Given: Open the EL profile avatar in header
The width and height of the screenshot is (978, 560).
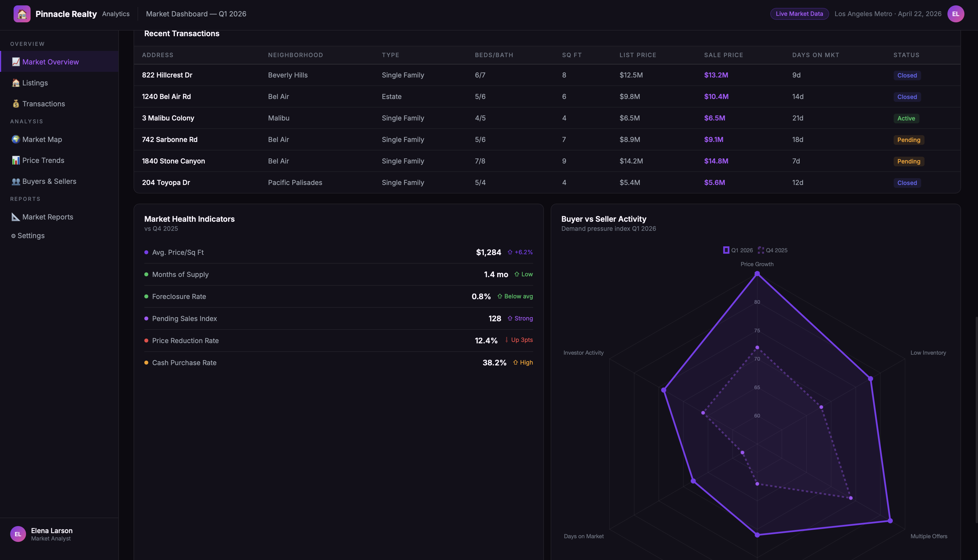Looking at the screenshot, I should pyautogui.click(x=956, y=14).
